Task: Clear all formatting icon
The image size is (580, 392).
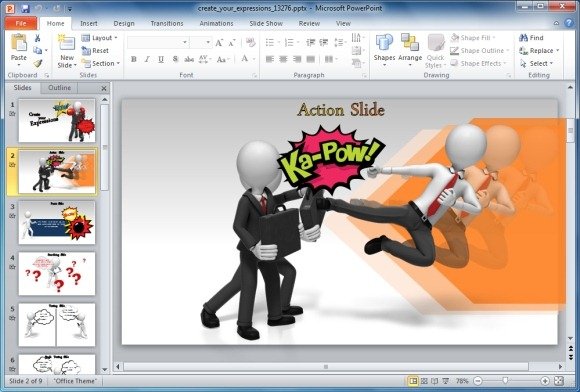Action: [x=251, y=43]
